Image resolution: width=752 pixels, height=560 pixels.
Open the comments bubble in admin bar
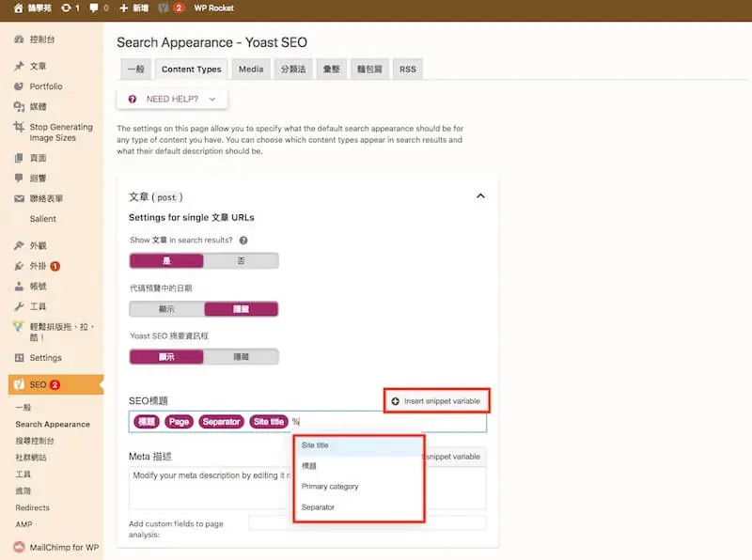pos(94,8)
